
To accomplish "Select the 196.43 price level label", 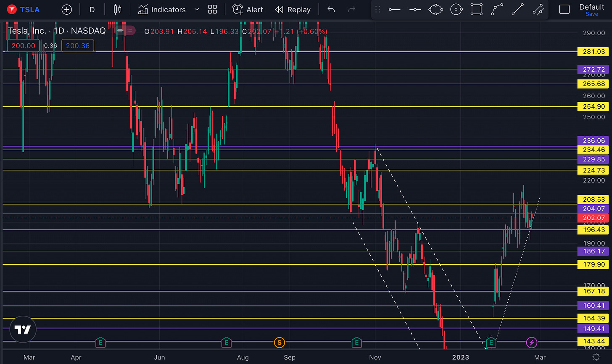I will (x=594, y=229).
